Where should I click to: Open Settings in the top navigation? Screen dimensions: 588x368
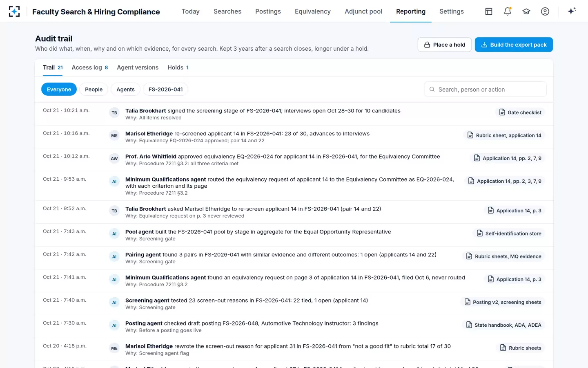click(x=452, y=11)
